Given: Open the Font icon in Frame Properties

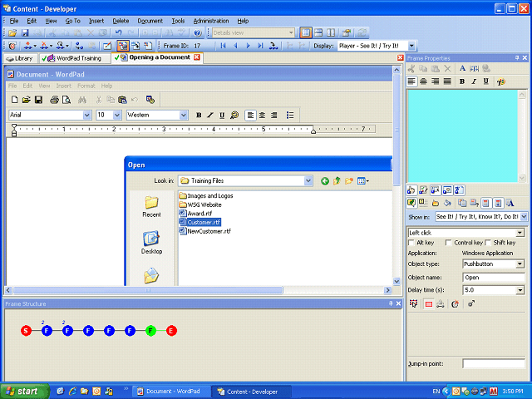Looking at the screenshot, I should click(x=462, y=68).
